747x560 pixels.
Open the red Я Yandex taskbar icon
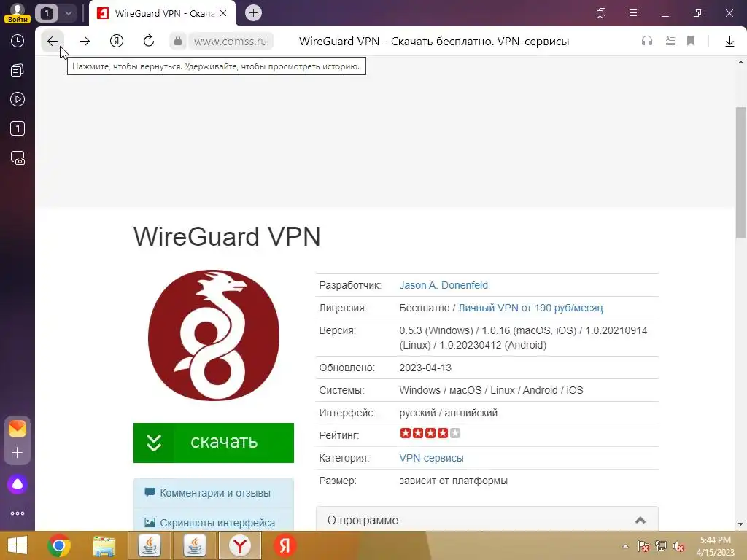pos(285,545)
